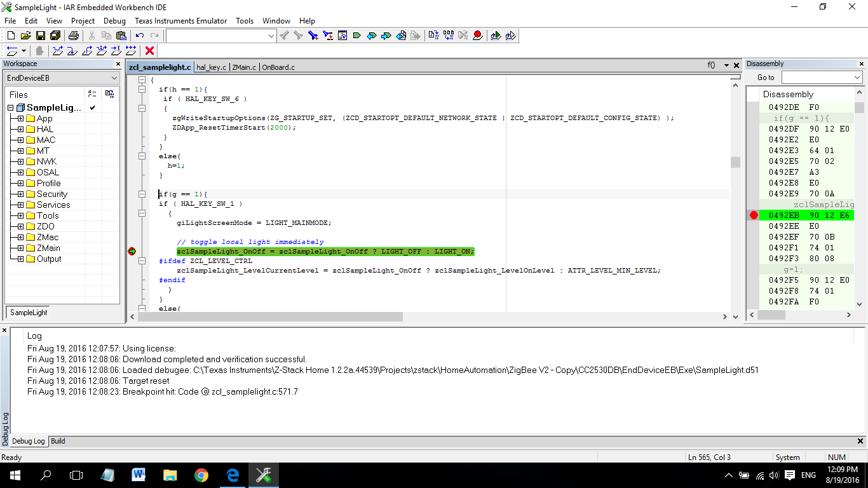Toggle the red breakpoint dot at 0492EB
868x488 pixels.
pos(754,215)
